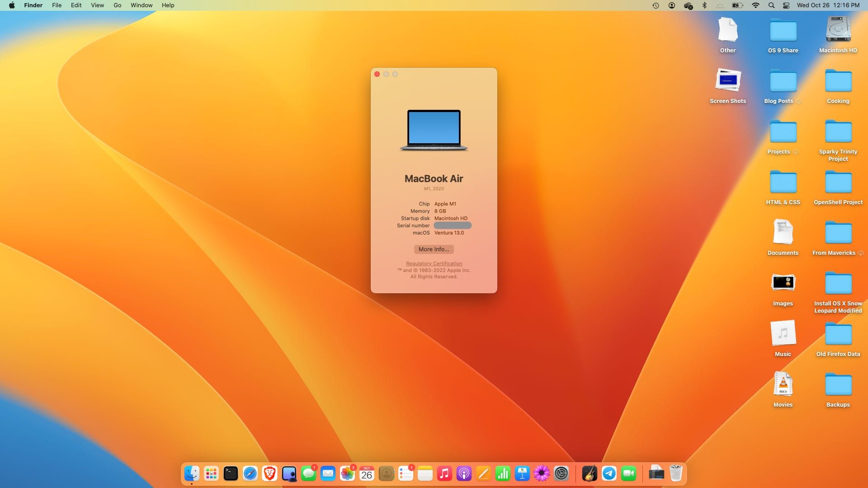Open FaceTime from the Dock
868x488 pixels.
click(x=628, y=474)
